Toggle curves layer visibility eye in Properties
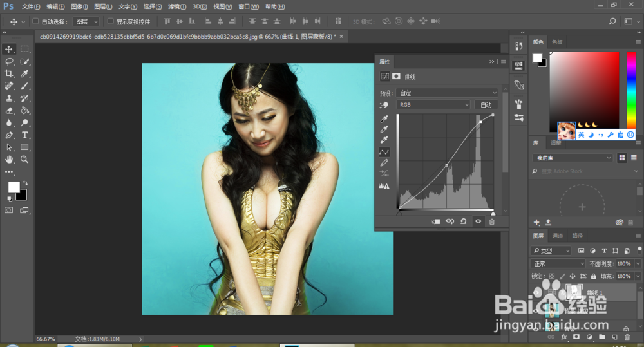Screen dimensions: 644x347 [x=478, y=221]
